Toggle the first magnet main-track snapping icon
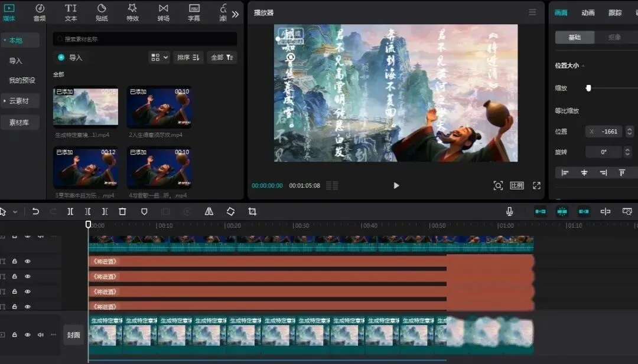638x364 pixels. pyautogui.click(x=541, y=211)
